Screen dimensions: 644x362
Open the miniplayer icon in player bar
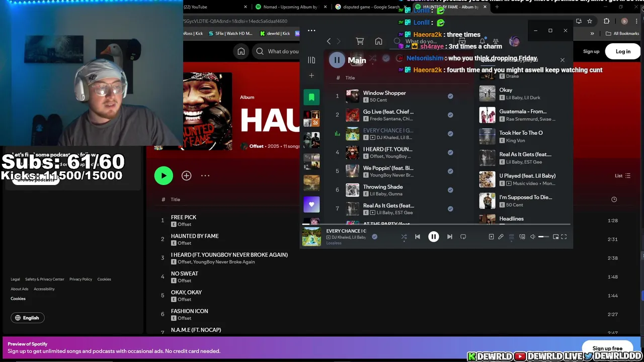[555, 237]
